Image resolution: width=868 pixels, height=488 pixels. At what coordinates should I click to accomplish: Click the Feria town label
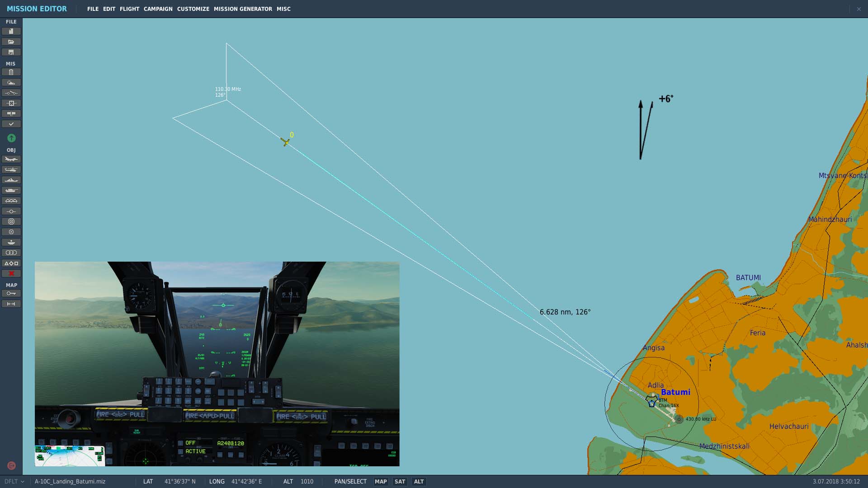pos(758,333)
